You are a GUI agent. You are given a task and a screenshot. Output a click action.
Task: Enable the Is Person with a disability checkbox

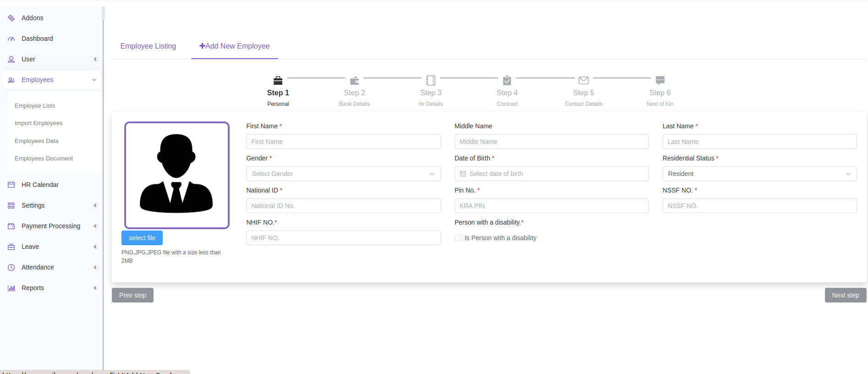[458, 238]
